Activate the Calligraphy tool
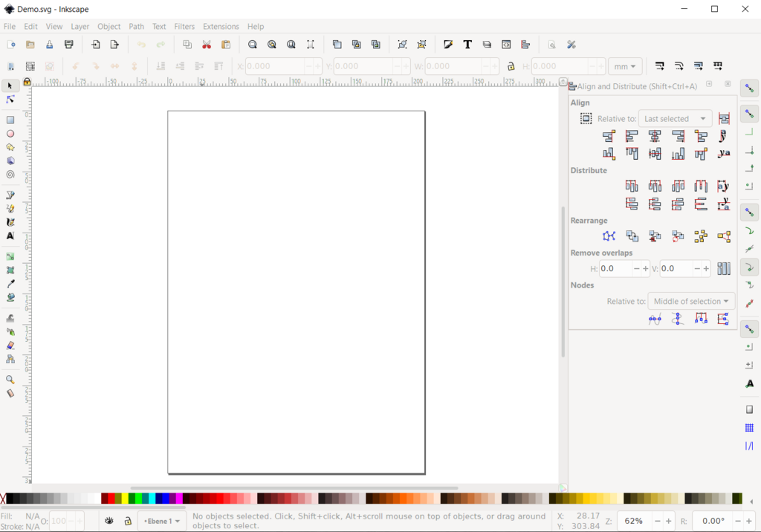Screen dimensions: 761x532 pyautogui.click(x=10, y=222)
